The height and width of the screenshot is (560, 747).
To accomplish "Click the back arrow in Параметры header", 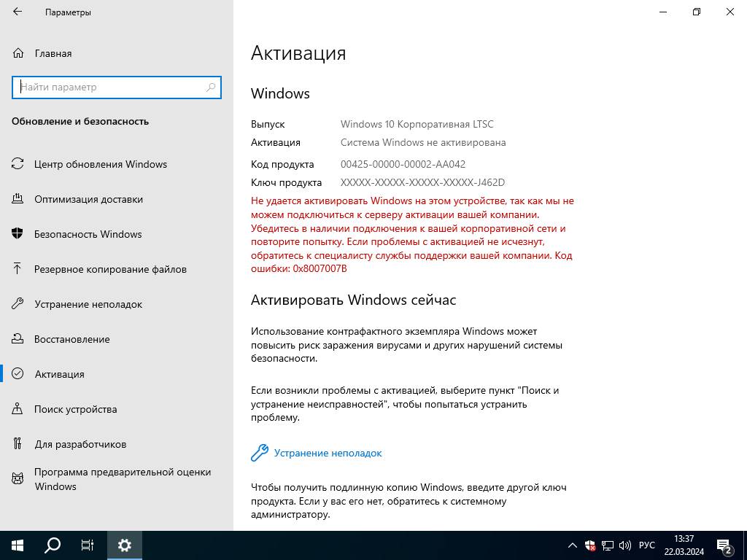I will click(x=18, y=12).
